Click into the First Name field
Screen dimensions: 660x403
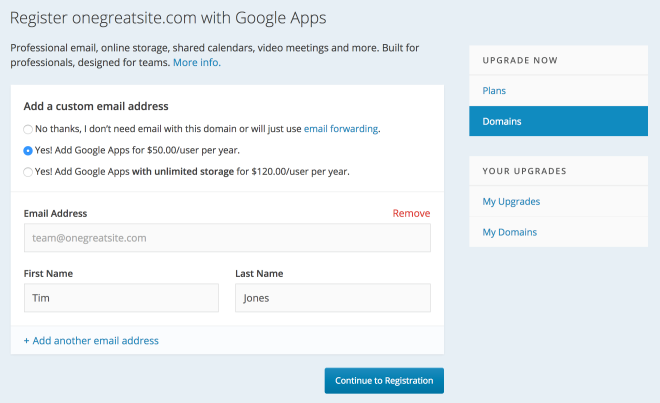coord(121,298)
